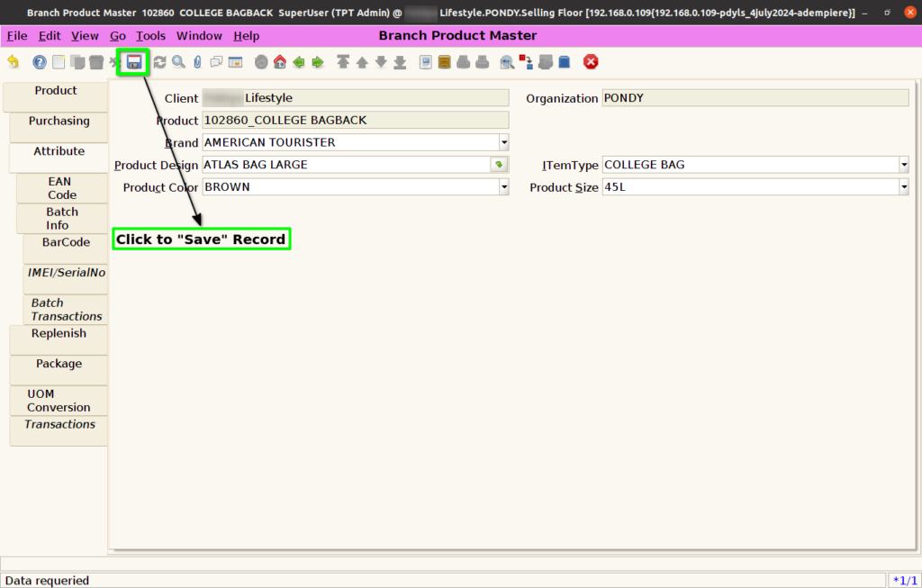This screenshot has height=588, width=922.
Task: Go to parent record green left arrow
Action: tap(299, 62)
